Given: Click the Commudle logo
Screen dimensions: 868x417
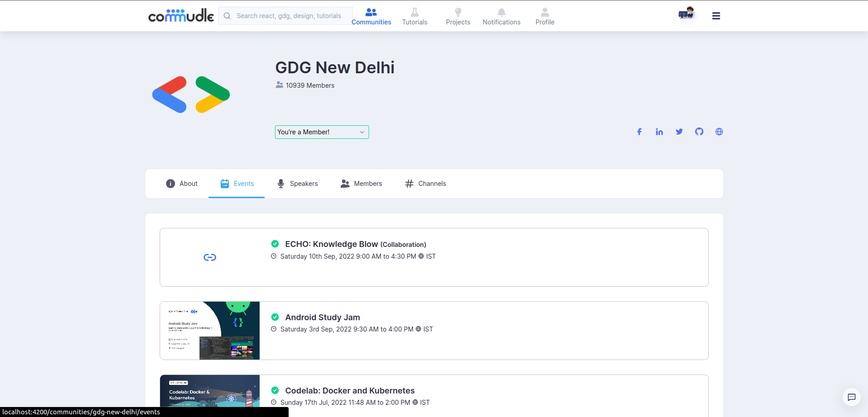Looking at the screenshot, I should pos(181,15).
